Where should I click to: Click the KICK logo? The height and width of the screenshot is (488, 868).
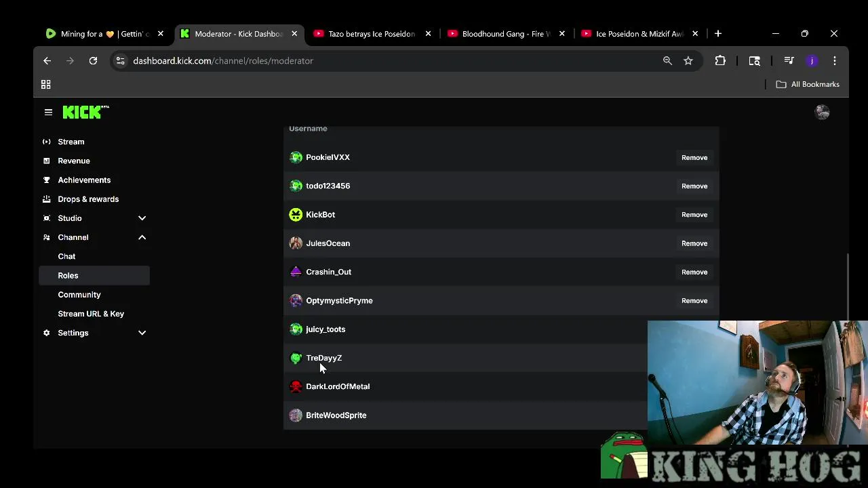tap(85, 113)
